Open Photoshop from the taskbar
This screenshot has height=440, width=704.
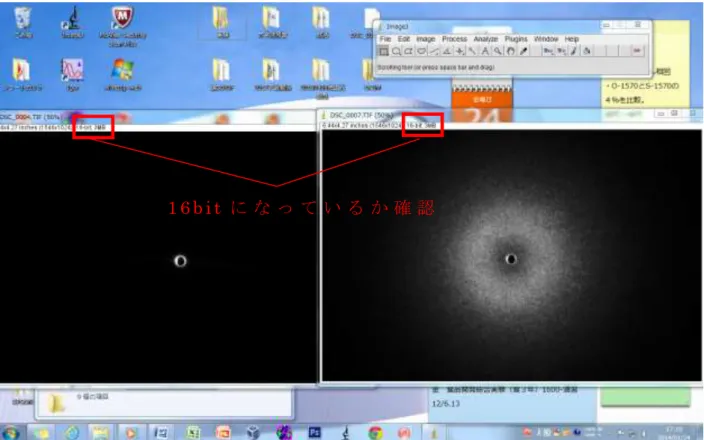(315, 433)
